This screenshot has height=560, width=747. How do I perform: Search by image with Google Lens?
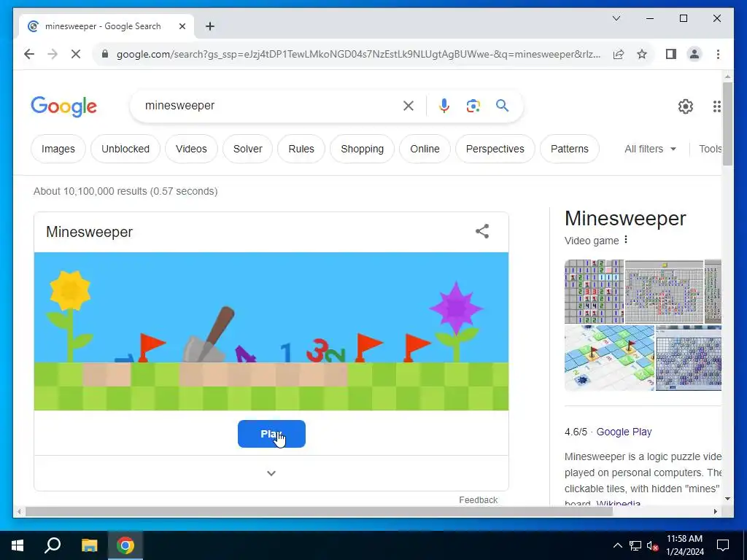click(473, 106)
